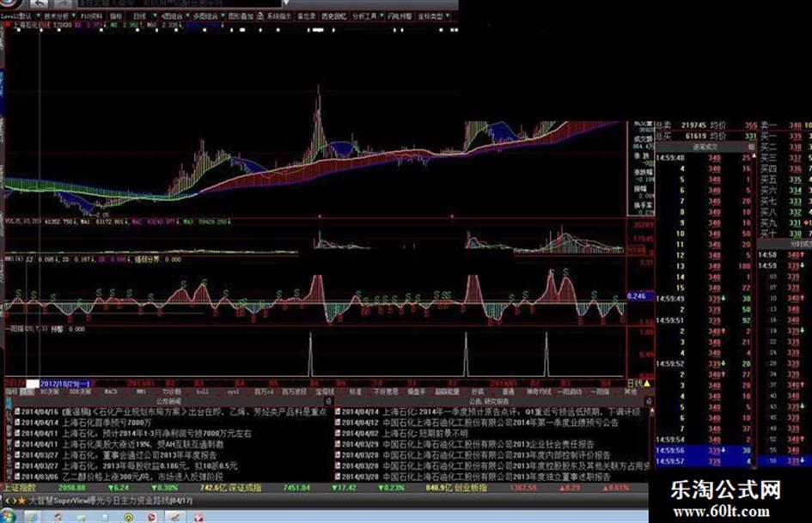This screenshot has height=523, width=812.
Task: Click yellow triangle beside 日线 label
Action: point(647,384)
